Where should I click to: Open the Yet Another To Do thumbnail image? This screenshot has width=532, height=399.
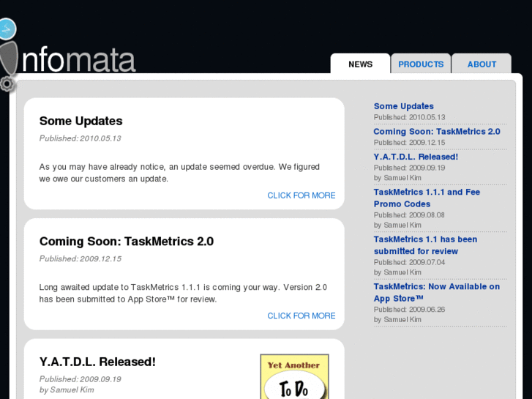(294, 376)
